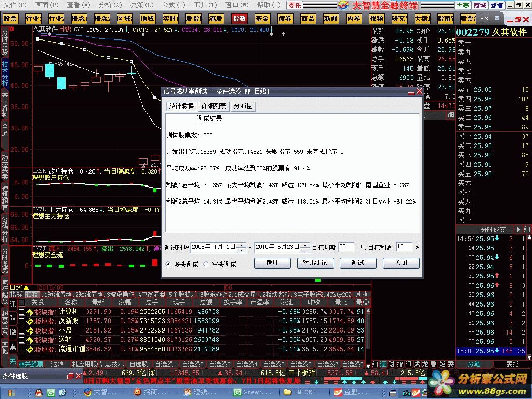
Task: Select the 多头测试 radio button
Action: (x=168, y=264)
